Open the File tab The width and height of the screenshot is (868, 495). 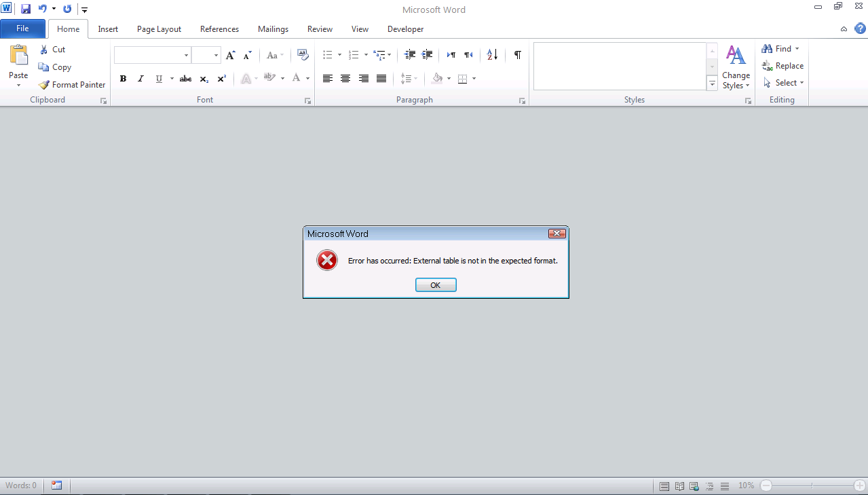[22, 29]
